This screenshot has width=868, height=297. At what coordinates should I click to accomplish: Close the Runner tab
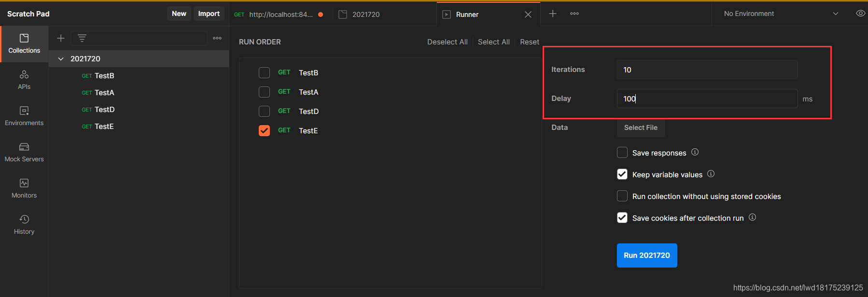click(x=528, y=14)
